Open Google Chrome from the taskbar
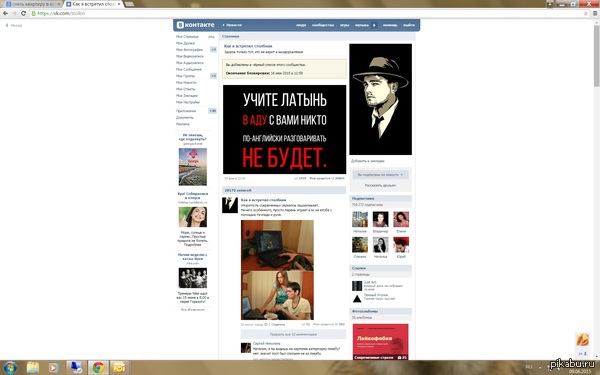Screen dimensions: 600x375 98,368
